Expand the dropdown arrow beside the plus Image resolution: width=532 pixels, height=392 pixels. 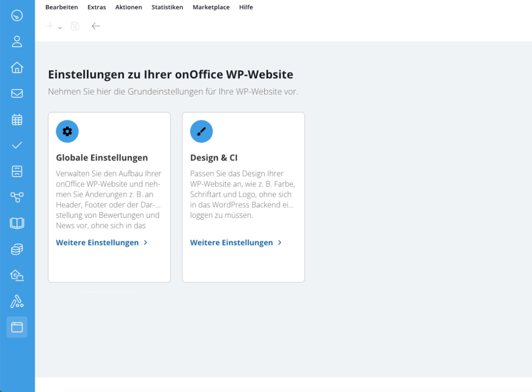[x=60, y=27]
